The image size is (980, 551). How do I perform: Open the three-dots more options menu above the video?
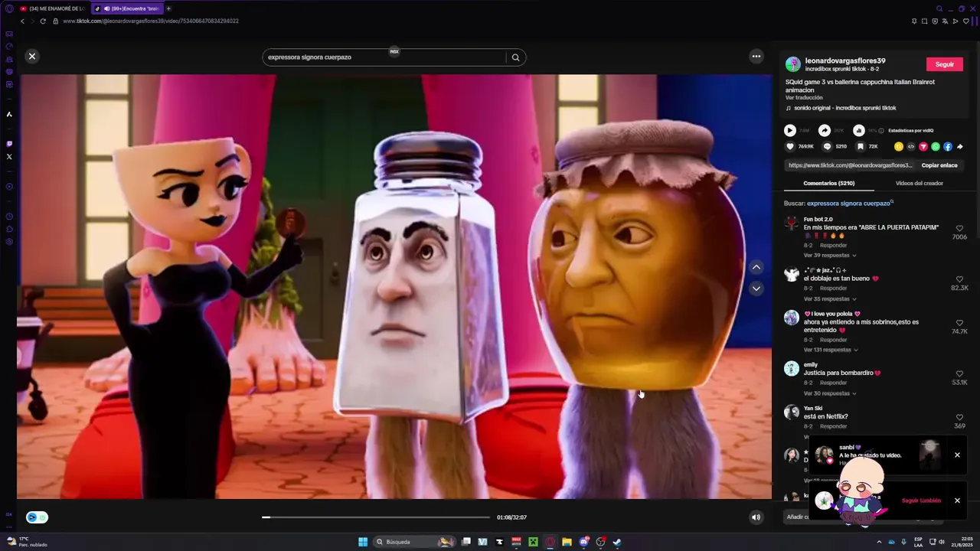(756, 56)
